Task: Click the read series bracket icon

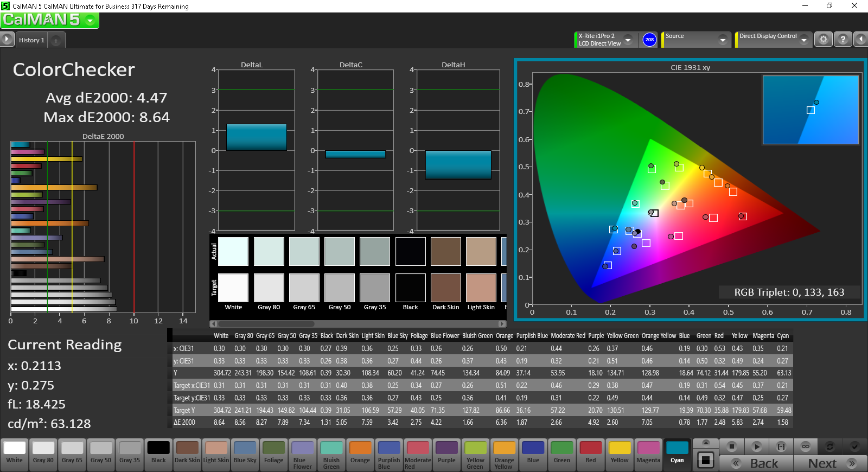Action: 781,447
